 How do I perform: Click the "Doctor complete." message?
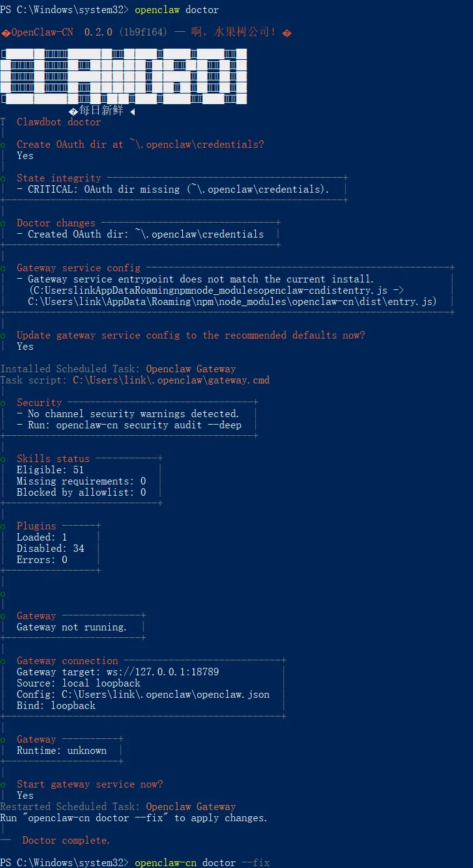click(x=66, y=841)
